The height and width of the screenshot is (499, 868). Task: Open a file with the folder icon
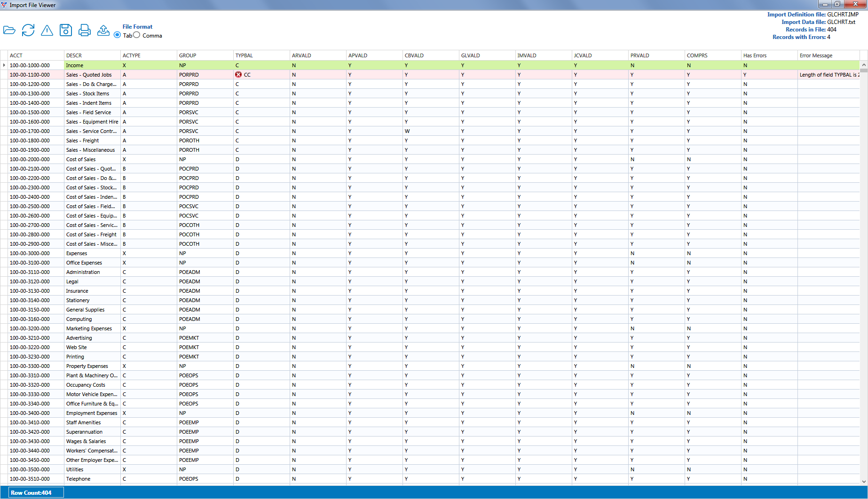coord(9,31)
